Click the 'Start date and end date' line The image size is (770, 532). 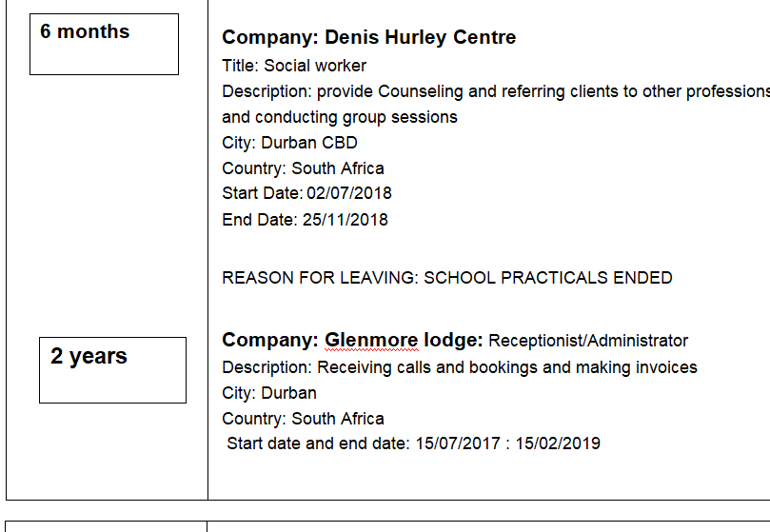pos(318,443)
